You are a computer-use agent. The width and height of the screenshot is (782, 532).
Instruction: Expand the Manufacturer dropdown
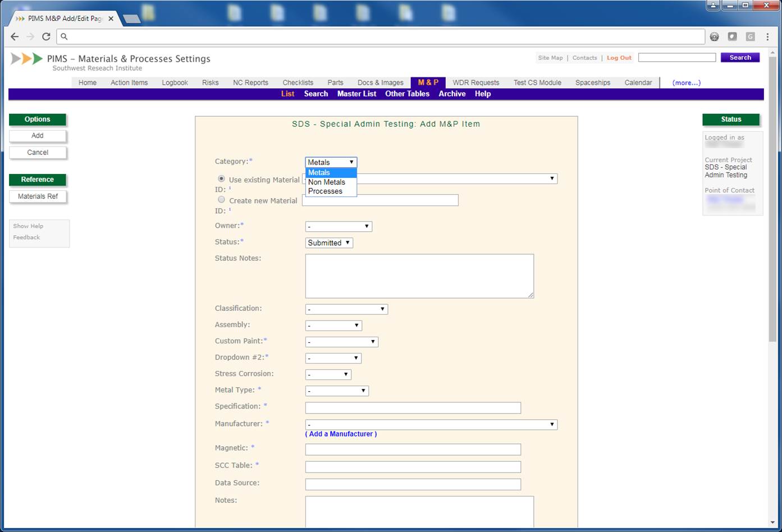click(431, 425)
